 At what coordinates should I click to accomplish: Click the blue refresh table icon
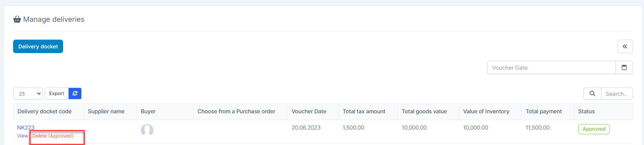point(75,93)
